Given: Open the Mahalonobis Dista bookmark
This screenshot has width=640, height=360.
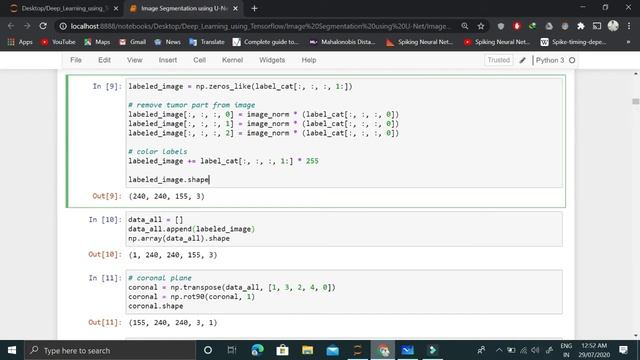Looking at the screenshot, I should (x=342, y=42).
